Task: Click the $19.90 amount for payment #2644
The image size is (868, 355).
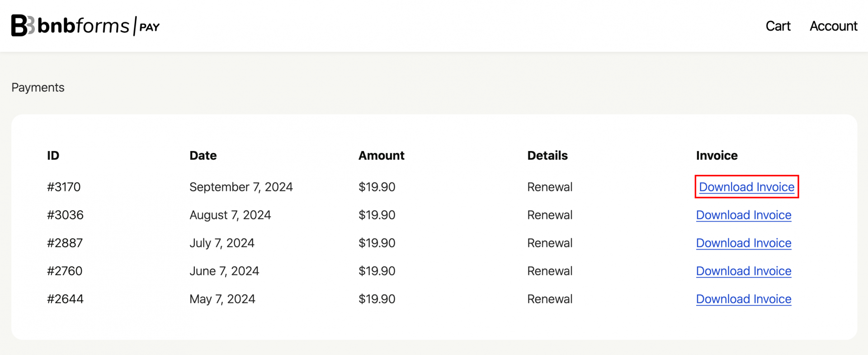Action: tap(377, 299)
